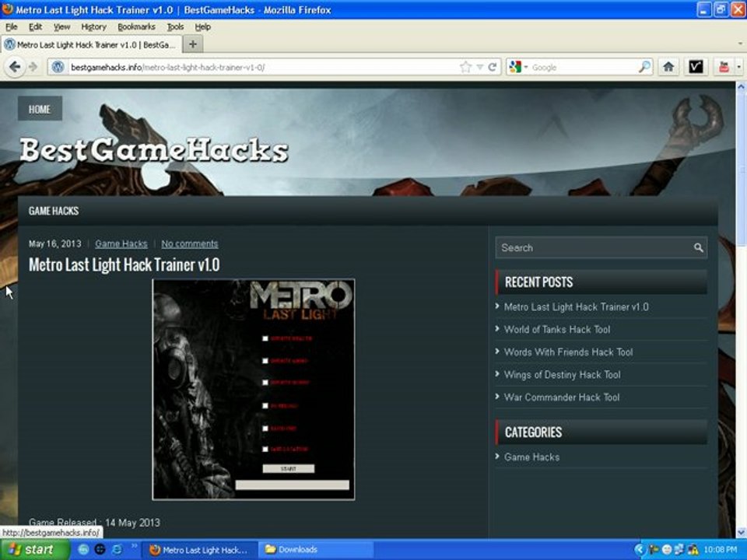The height and width of the screenshot is (560, 747).
Task: Expand quick launch overflow chevron
Action: pos(134,546)
